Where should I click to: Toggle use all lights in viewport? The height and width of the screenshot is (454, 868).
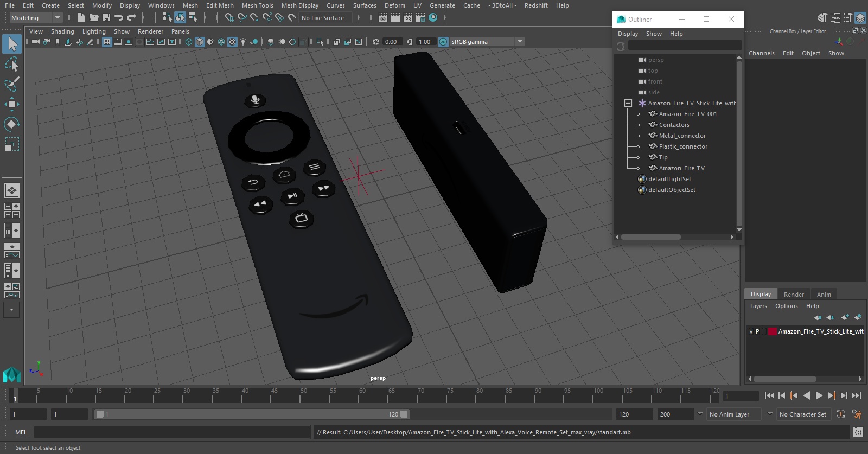(x=243, y=42)
